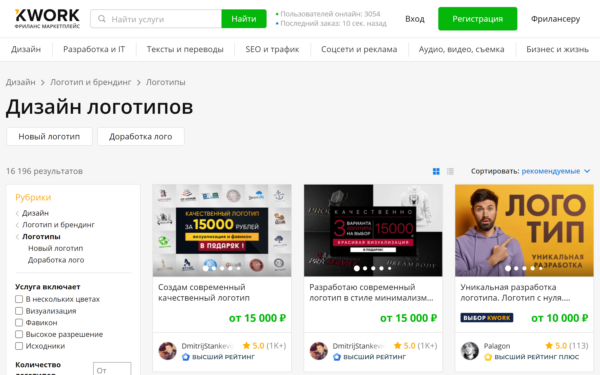Open Palagon seller avatar
Viewport: 600px width, 375px height.
[470, 351]
